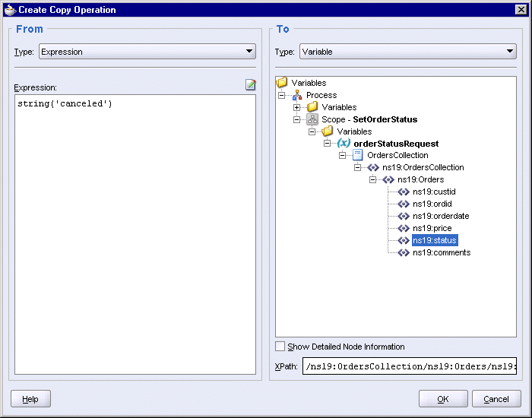Collapse the Process tree node
The image size is (532, 418).
click(282, 95)
